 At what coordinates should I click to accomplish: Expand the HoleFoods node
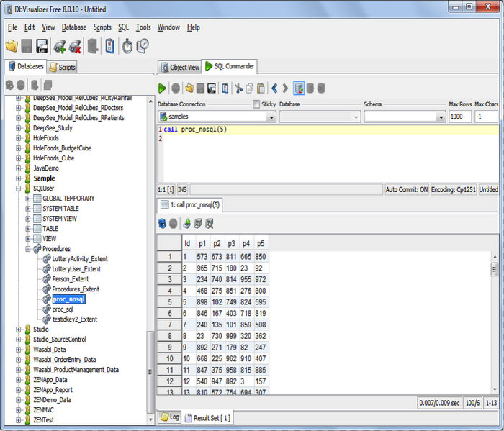[x=19, y=138]
